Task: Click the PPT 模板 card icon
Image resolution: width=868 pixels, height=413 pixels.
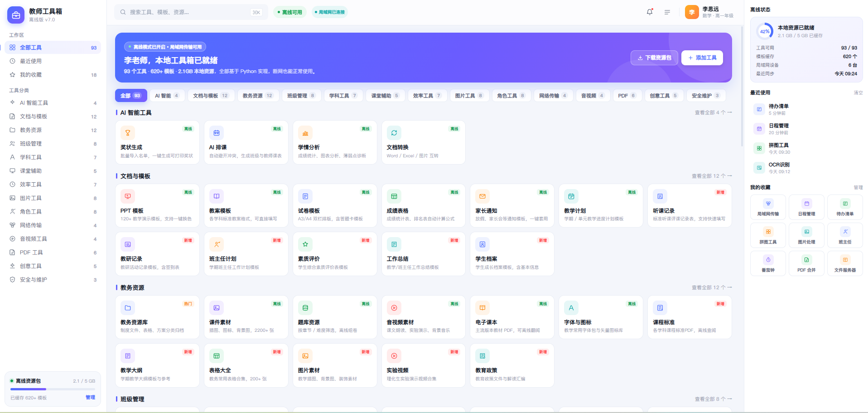Action: pyautogui.click(x=128, y=196)
